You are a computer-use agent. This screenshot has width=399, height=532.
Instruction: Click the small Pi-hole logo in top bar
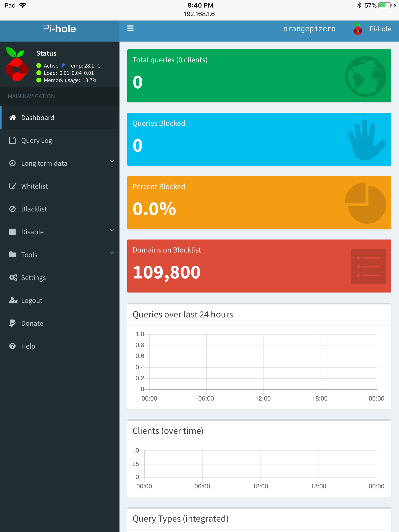tap(358, 29)
